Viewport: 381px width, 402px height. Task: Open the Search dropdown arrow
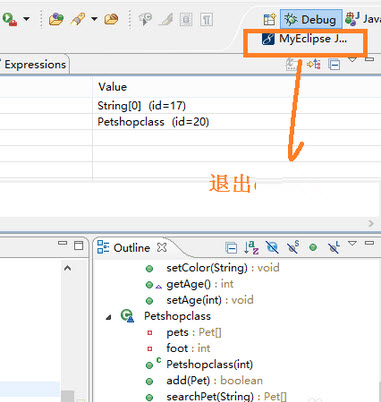click(94, 19)
